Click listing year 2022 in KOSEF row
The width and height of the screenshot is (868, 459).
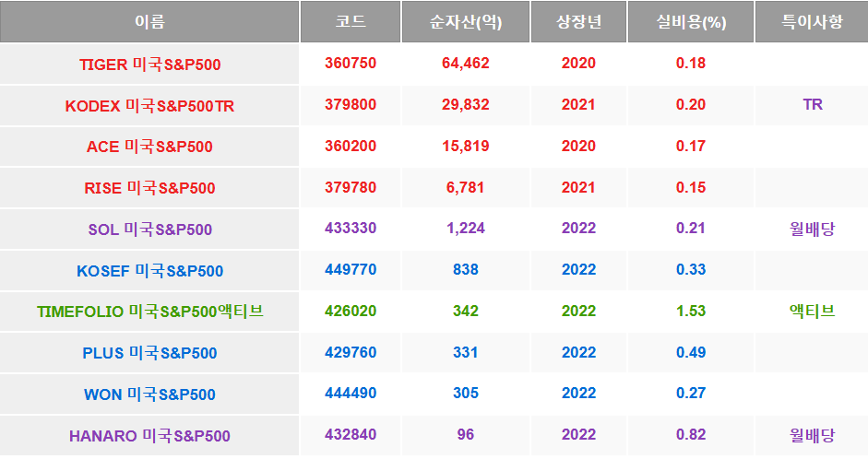pyautogui.click(x=578, y=269)
